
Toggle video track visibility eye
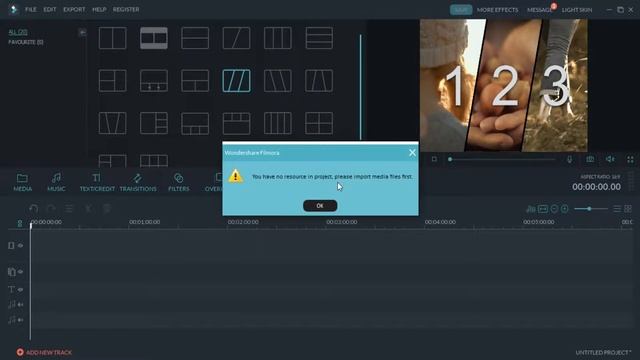point(20,245)
